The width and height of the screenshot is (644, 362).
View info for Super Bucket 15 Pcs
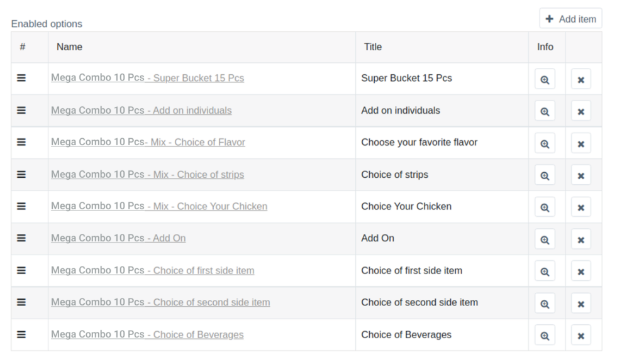click(545, 79)
